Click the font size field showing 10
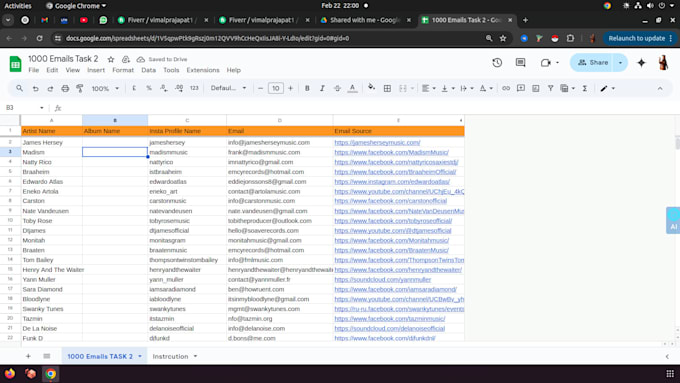 275,88
